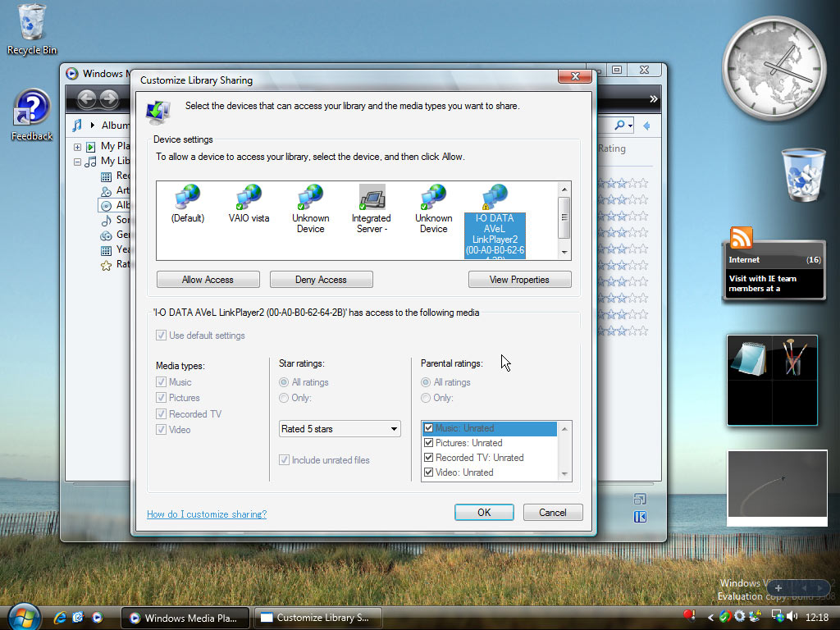Click the Recycle Bin gadget in the sidebar
Image resolution: width=840 pixels, height=630 pixels.
pos(803,176)
